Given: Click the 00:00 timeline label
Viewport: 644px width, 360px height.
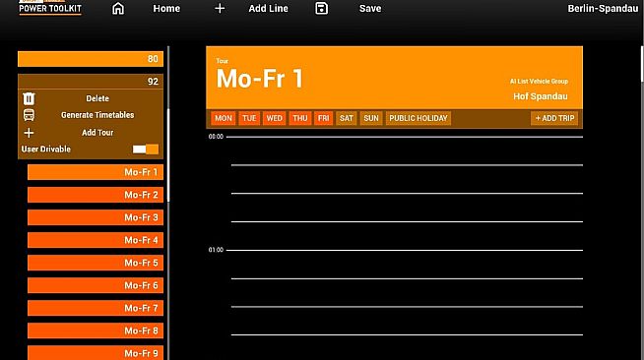Looking at the screenshot, I should click(216, 137).
